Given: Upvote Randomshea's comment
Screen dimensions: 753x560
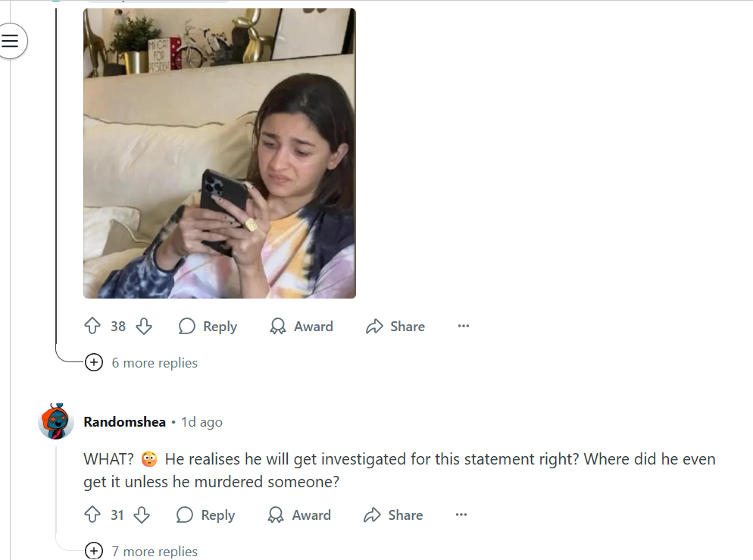Looking at the screenshot, I should point(92,515).
